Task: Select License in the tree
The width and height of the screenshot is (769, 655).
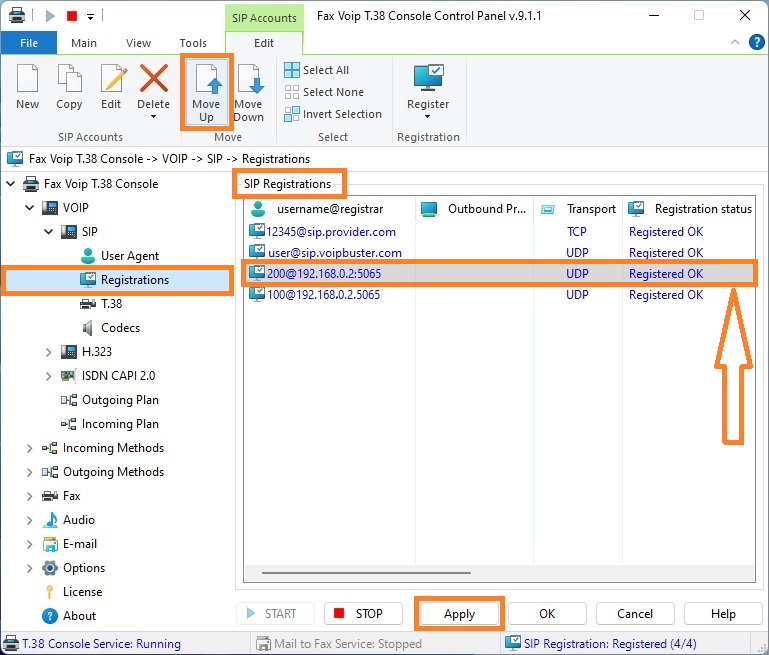Action: (x=73, y=592)
